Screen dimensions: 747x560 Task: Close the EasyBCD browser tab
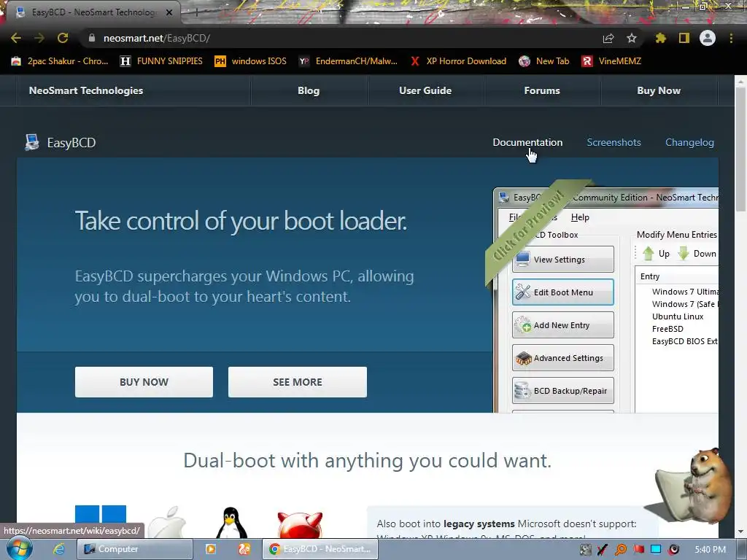pyautogui.click(x=169, y=12)
